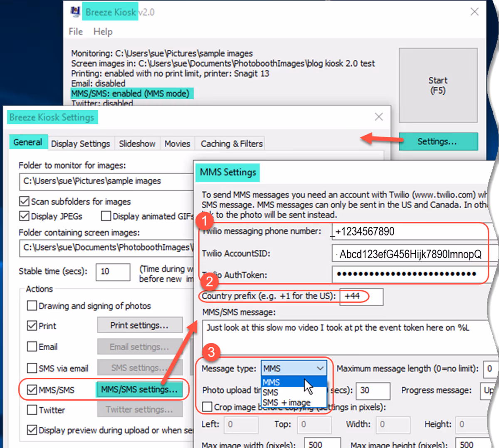This screenshot has height=448, width=499.
Task: Select MMS from the Message type list
Action: [294, 382]
